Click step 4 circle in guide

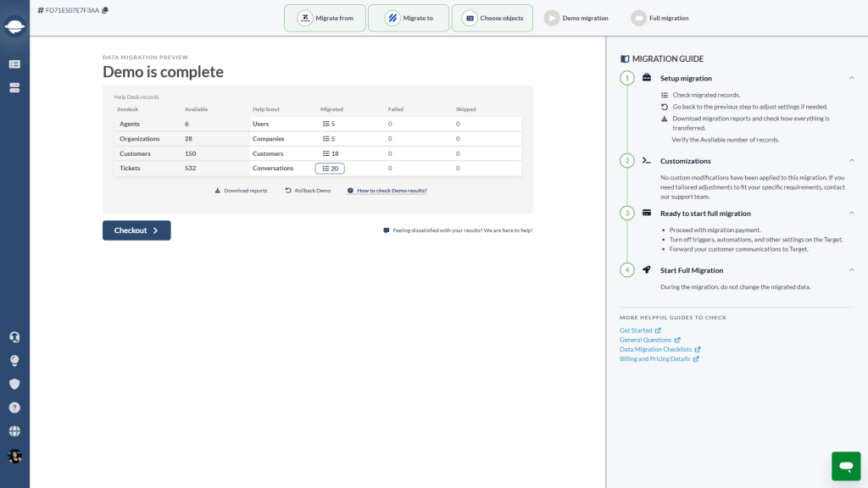(x=627, y=270)
